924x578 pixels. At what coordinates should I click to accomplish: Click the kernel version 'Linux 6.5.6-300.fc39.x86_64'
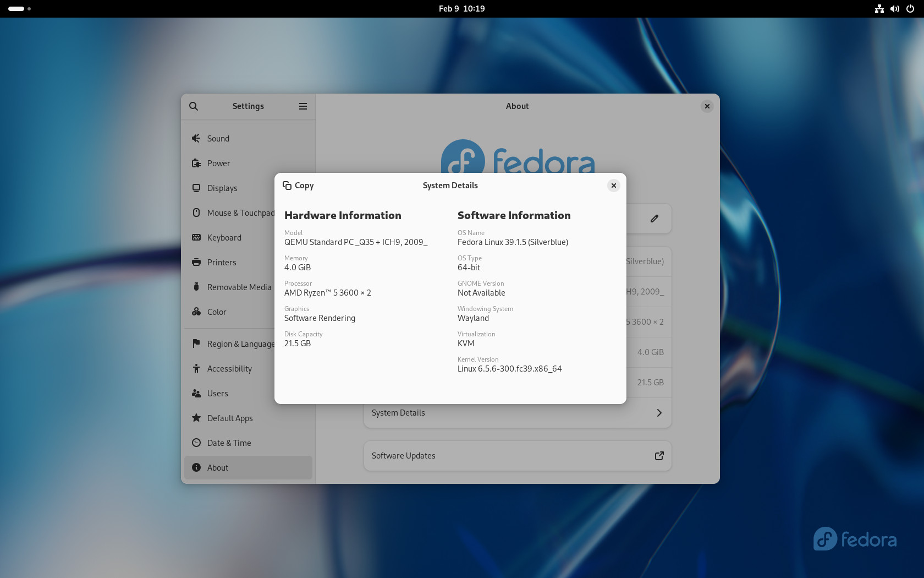[510, 369]
